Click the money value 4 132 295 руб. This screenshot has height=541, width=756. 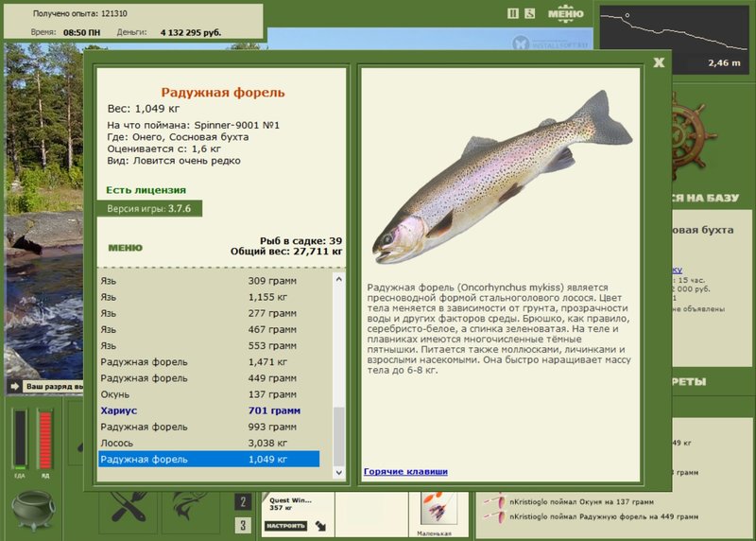pos(191,32)
